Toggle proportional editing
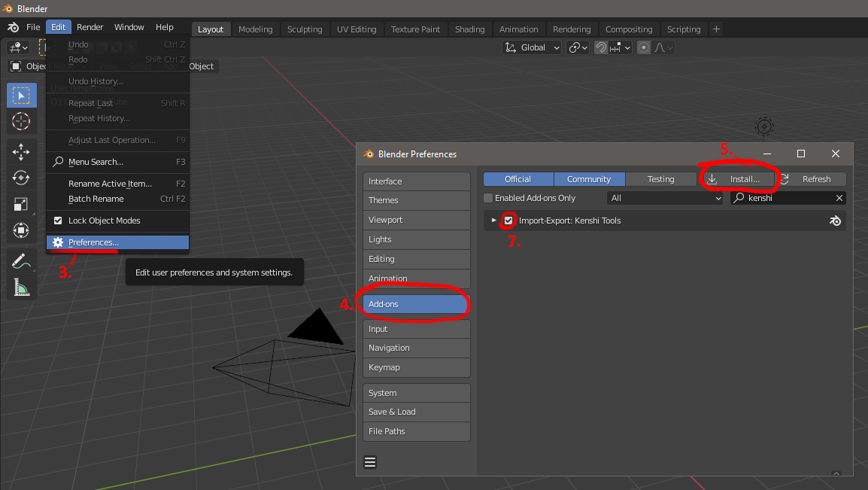 643,47
